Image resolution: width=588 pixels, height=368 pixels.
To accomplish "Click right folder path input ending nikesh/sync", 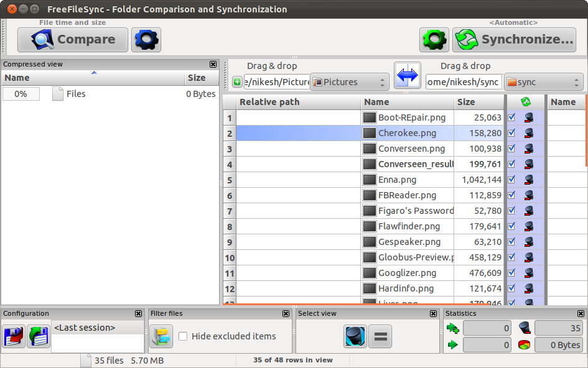I will pos(464,82).
